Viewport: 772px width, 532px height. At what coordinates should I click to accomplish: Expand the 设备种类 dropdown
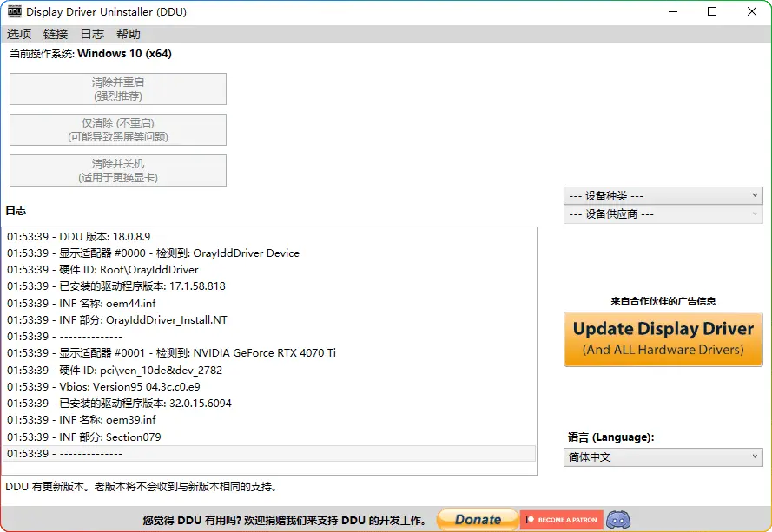point(663,196)
